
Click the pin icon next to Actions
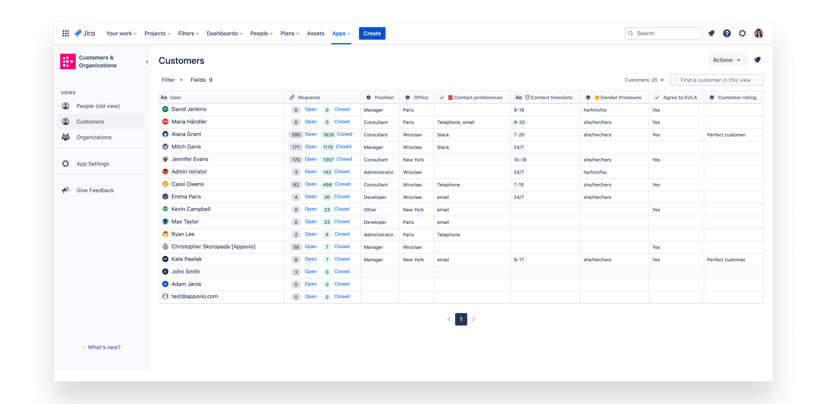(757, 60)
